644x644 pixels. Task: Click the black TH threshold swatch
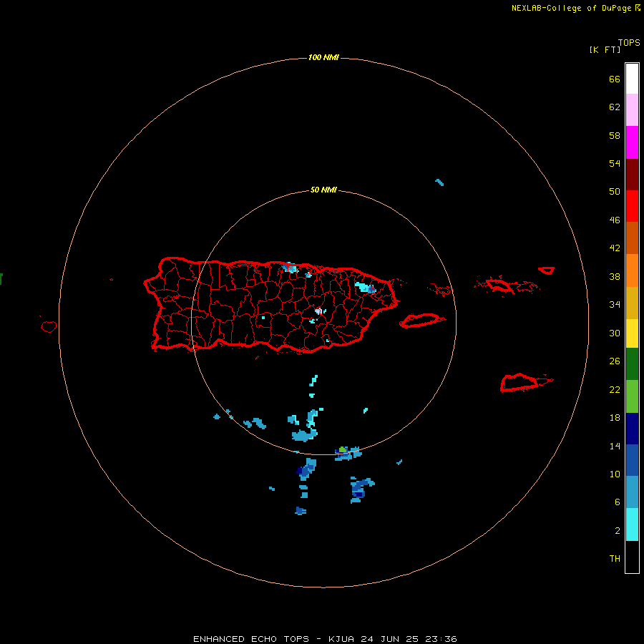632,557
